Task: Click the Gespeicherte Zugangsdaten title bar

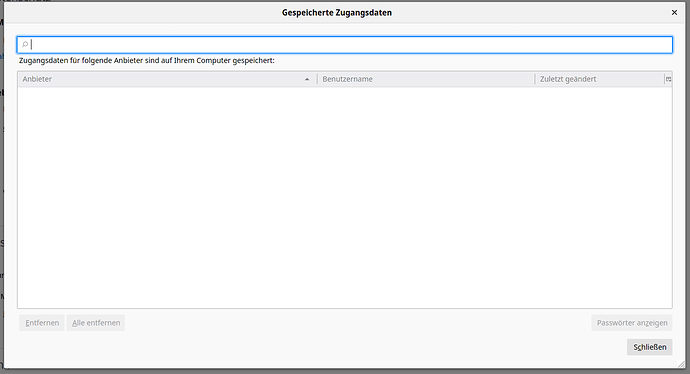Action: point(337,13)
